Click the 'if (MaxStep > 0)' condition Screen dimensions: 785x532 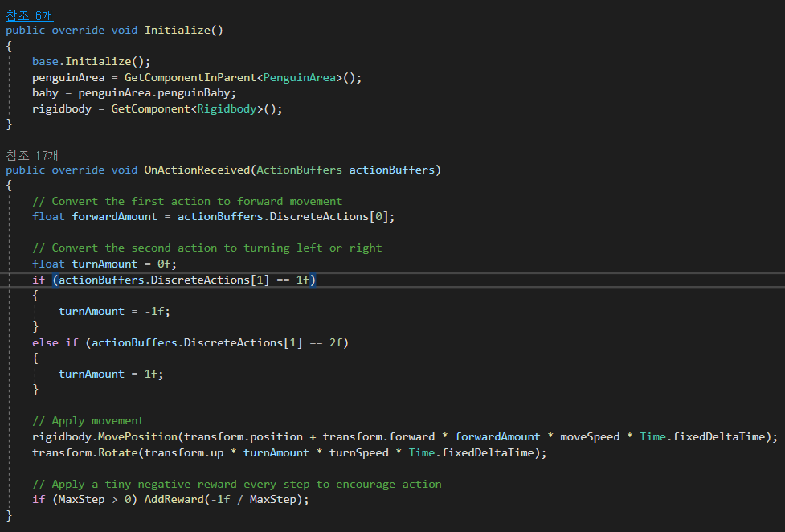[84, 499]
